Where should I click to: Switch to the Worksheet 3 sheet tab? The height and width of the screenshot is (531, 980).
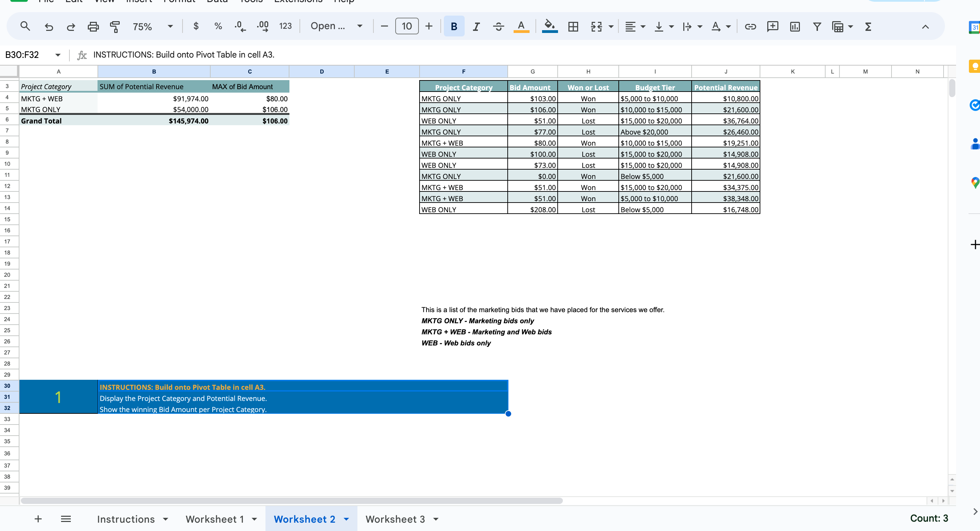396,519
